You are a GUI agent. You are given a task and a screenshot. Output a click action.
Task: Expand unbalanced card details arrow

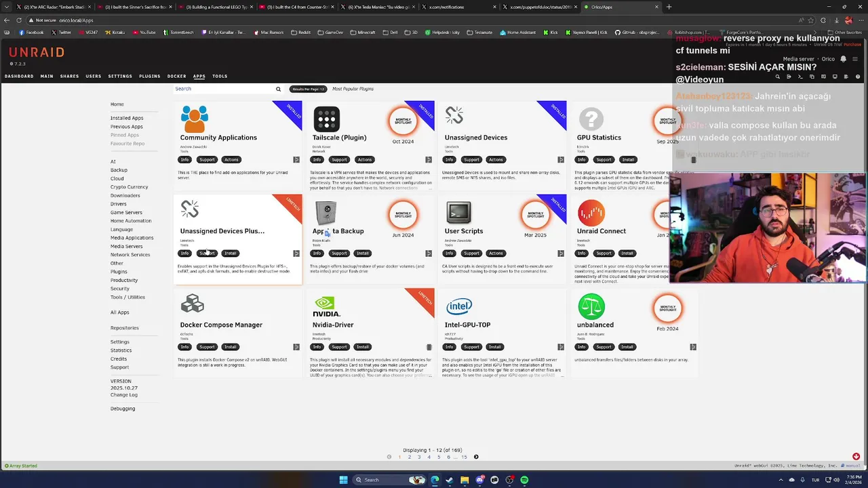pyautogui.click(x=693, y=347)
